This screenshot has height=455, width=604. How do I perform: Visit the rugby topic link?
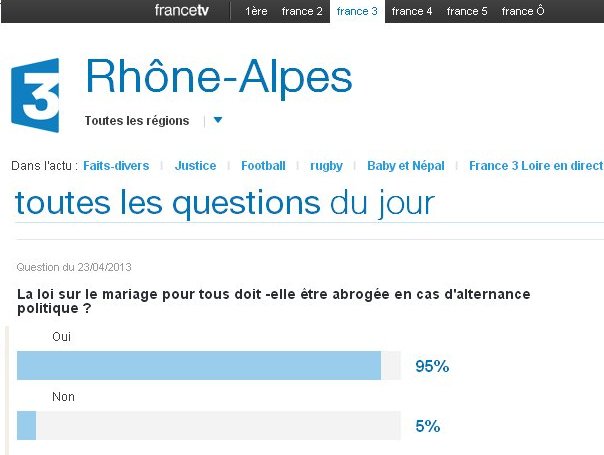pos(326,166)
